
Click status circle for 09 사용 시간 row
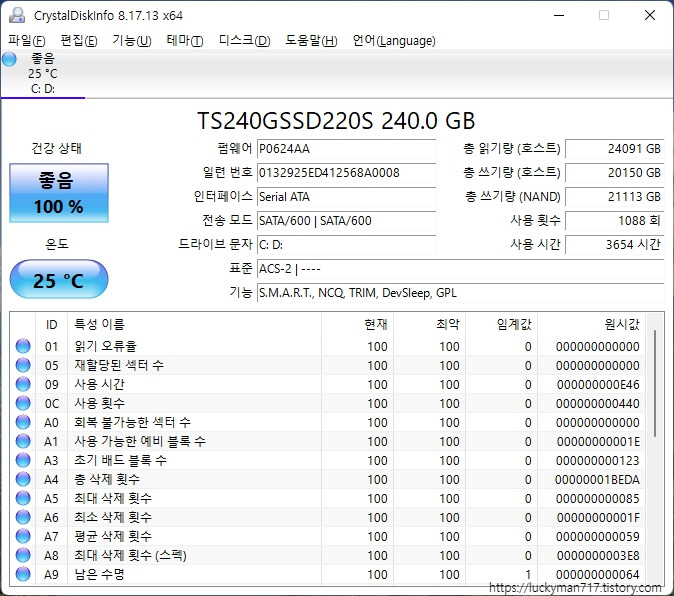23,384
